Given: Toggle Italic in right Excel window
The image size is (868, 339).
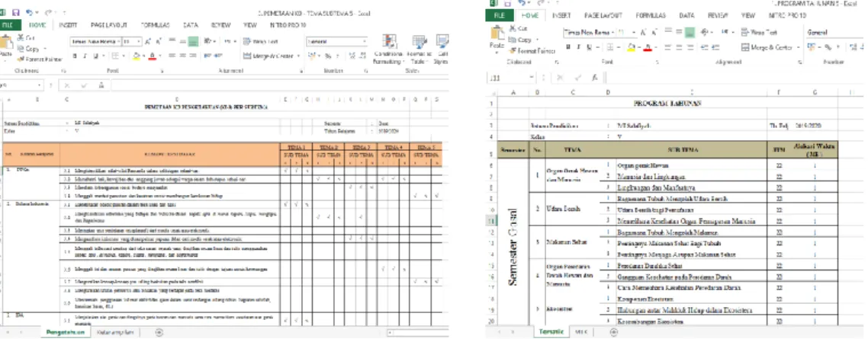Looking at the screenshot, I should point(578,47).
